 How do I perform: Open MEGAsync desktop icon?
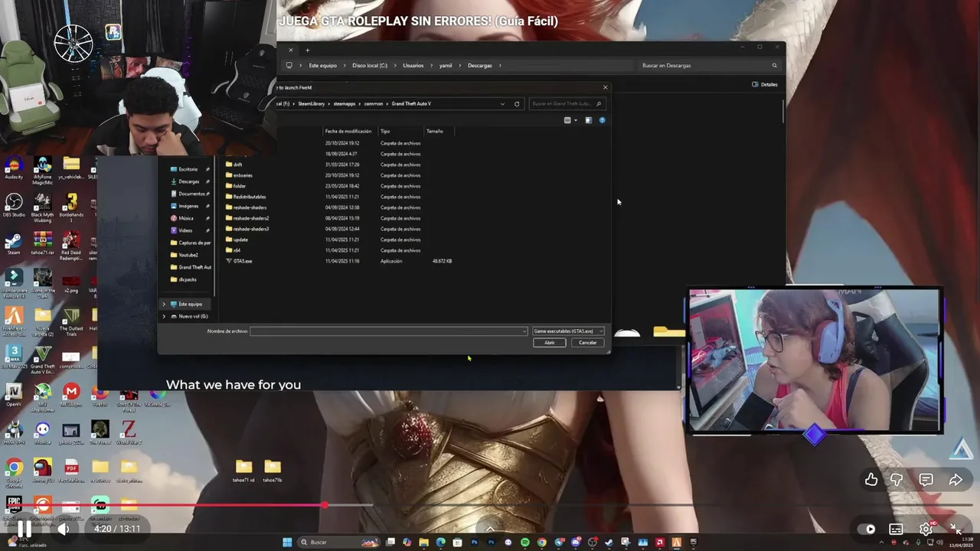71,396
